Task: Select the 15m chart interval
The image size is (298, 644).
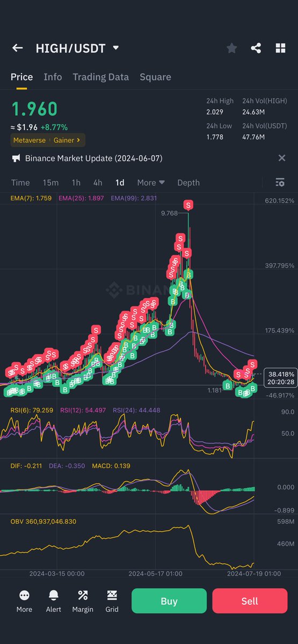Action: (50, 182)
